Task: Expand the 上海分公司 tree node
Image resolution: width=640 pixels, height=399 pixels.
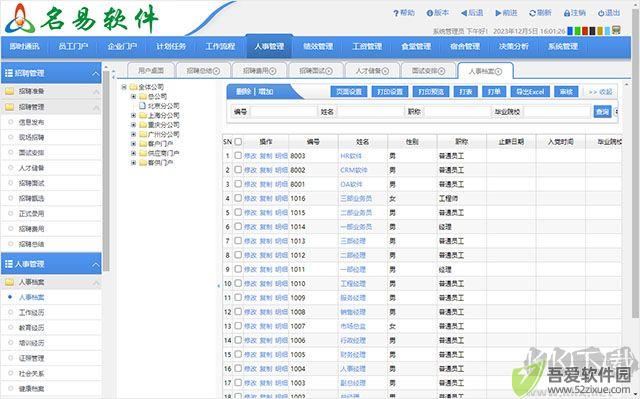Action: [133, 115]
